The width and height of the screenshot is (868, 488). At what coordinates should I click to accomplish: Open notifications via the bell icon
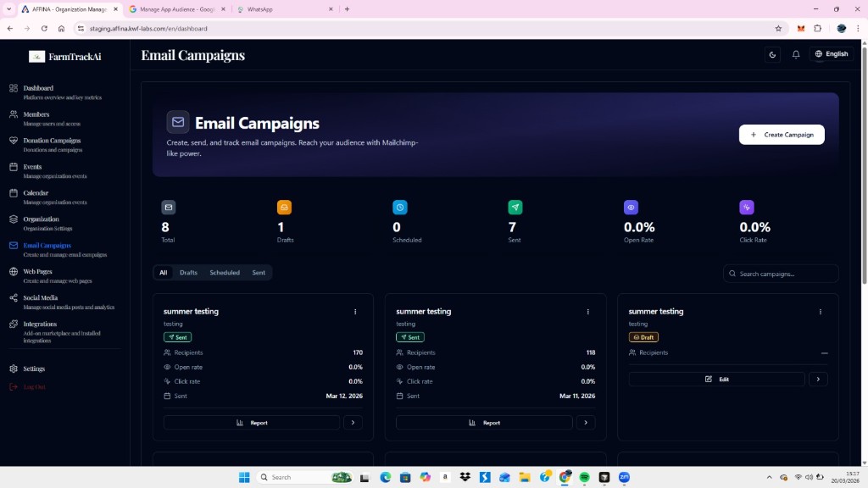[x=794, y=53]
